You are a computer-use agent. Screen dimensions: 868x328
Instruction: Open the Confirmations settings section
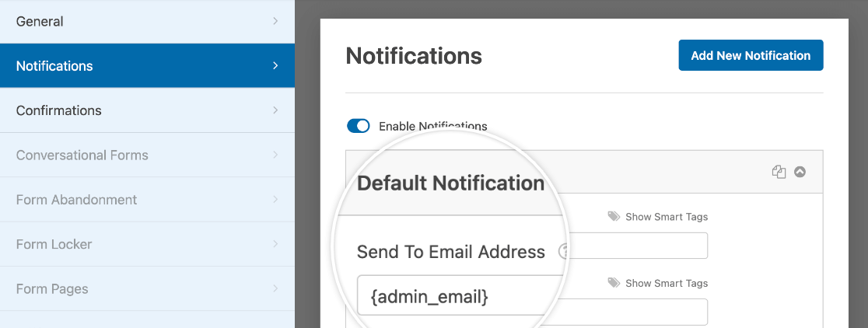147,110
